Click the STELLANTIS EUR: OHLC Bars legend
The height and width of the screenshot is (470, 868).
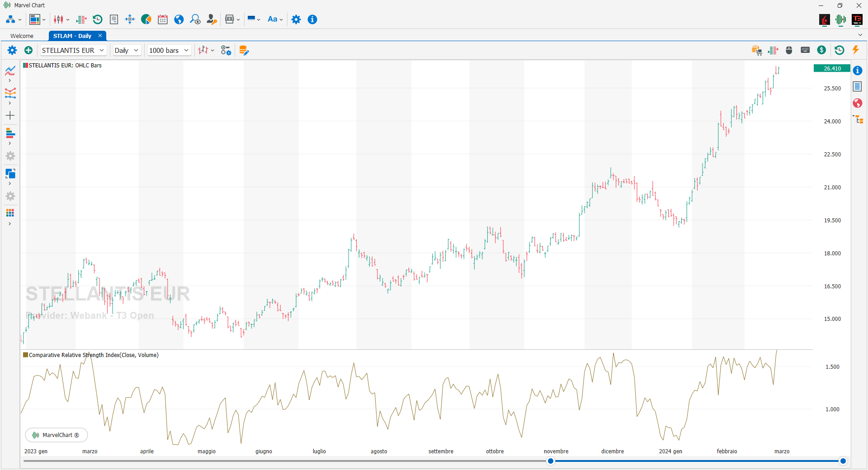(x=62, y=66)
